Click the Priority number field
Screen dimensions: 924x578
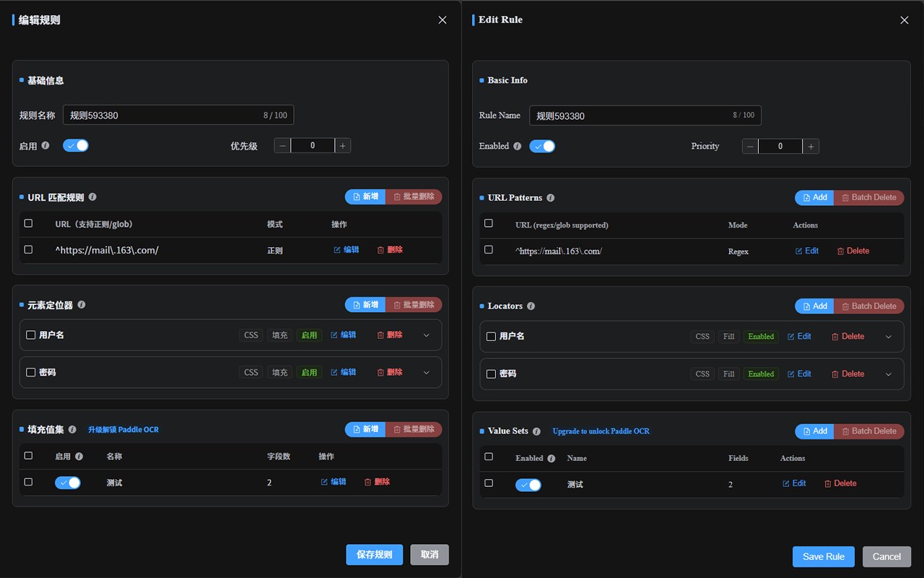click(780, 147)
